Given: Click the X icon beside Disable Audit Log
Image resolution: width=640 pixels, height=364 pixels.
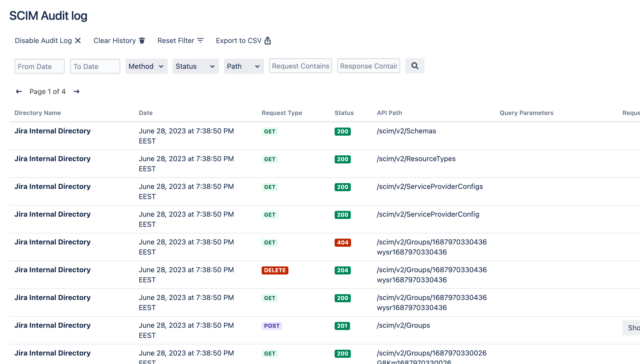Looking at the screenshot, I should pyautogui.click(x=78, y=41).
